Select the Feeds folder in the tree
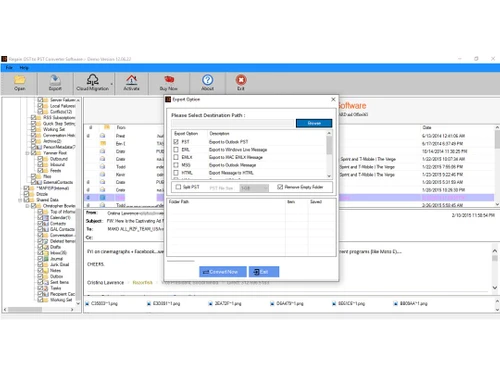This screenshot has width=500, height=375. [x=56, y=171]
